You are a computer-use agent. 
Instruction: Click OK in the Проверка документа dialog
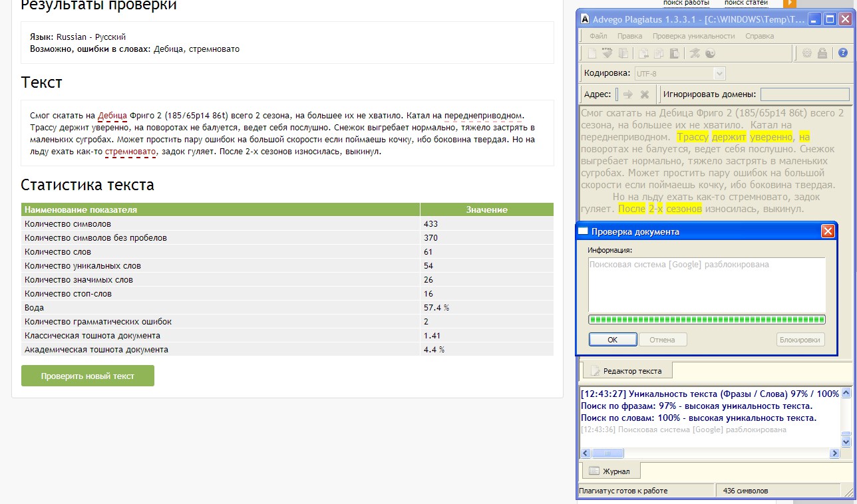point(613,340)
